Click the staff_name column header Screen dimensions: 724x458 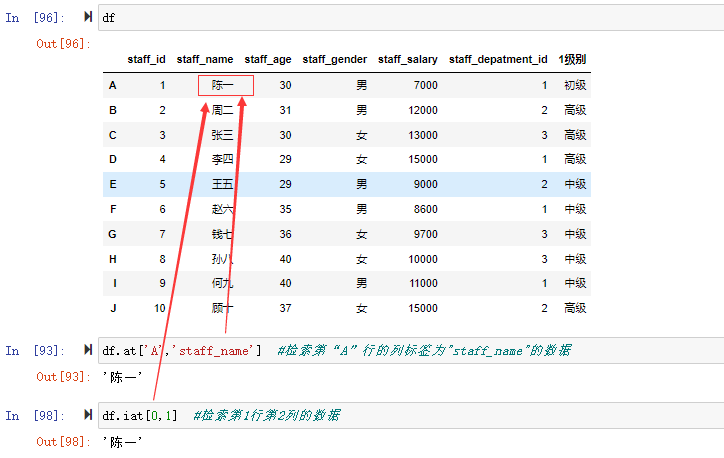coord(205,60)
